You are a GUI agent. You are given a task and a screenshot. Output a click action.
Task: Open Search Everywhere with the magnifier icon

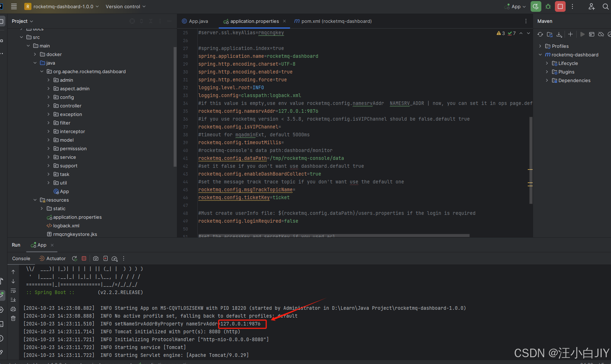606,6
